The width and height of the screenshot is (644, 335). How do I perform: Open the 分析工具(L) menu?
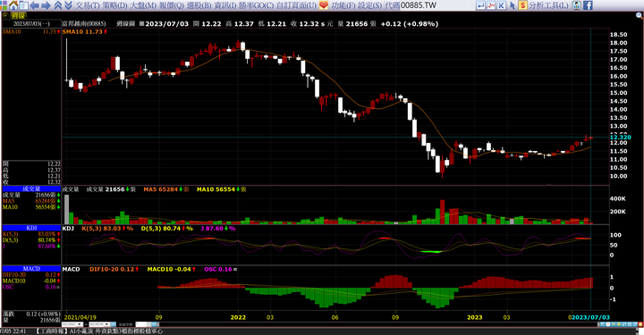(548, 5)
